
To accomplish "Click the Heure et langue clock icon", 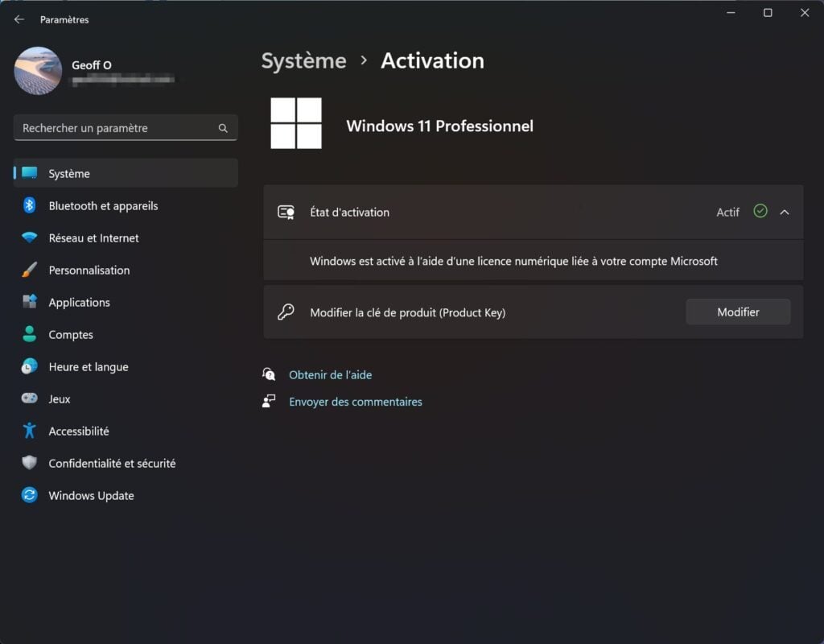I will click(x=30, y=366).
